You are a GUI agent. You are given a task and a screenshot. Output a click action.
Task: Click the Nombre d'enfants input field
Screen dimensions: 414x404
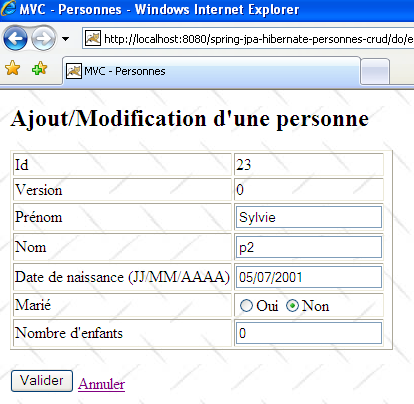point(309,333)
